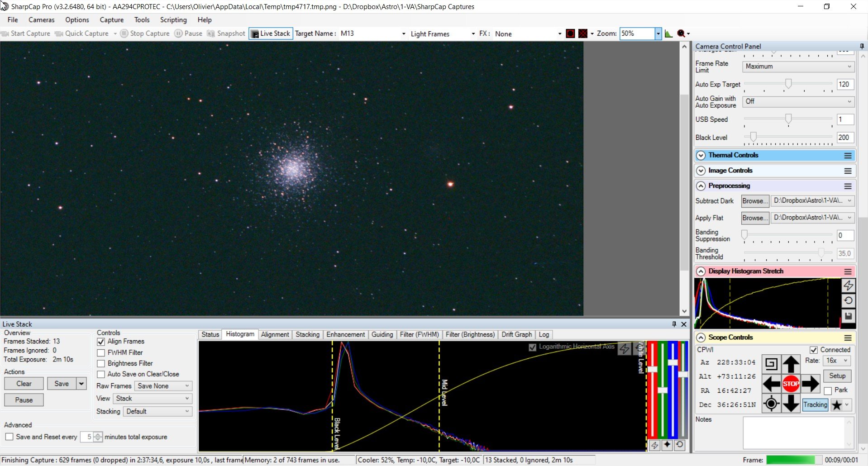This screenshot has width=868, height=466.
Task: Click the red STOP scope movement button
Action: pos(791,384)
